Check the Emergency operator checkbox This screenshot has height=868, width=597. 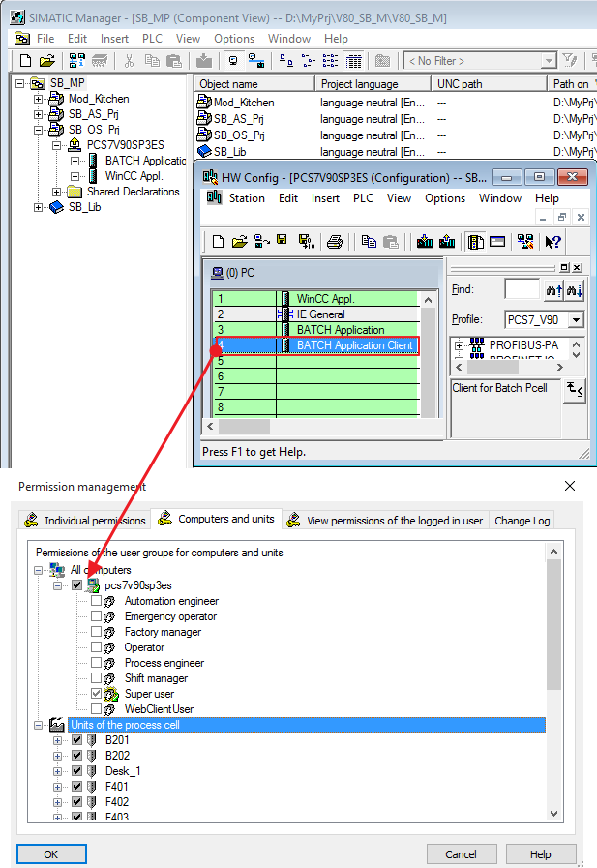pos(96,615)
